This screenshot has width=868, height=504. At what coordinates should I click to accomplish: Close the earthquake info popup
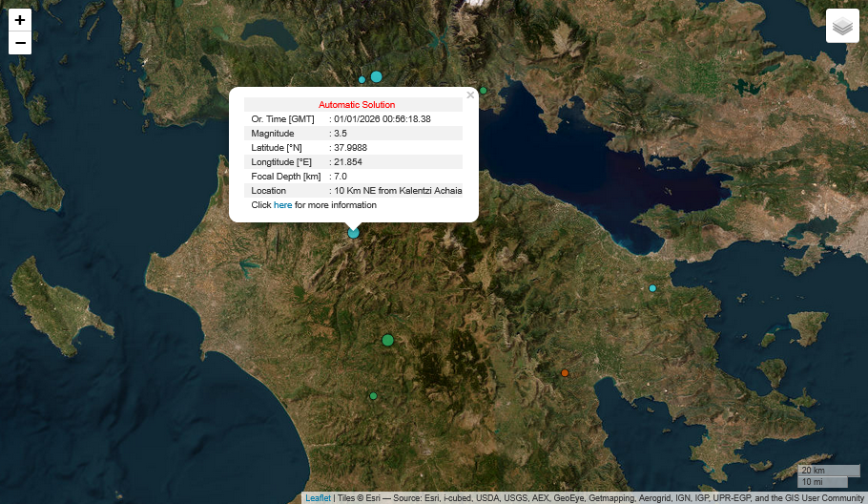469,94
